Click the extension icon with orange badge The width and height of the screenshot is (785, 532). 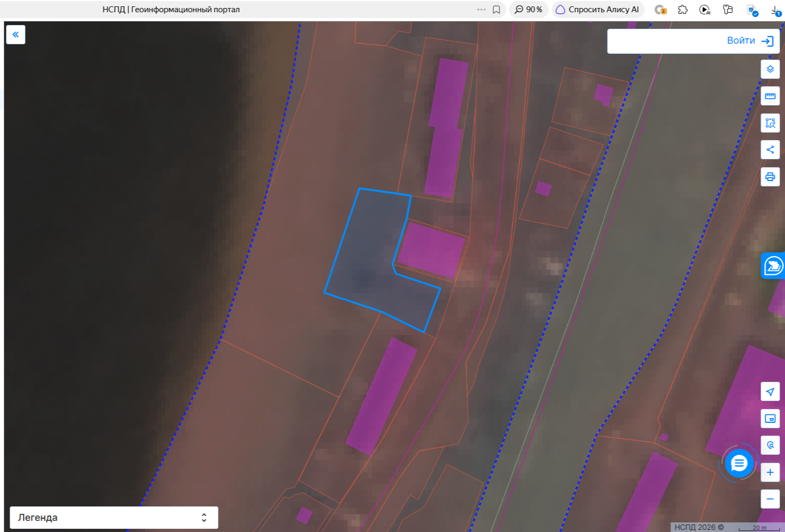click(660, 10)
